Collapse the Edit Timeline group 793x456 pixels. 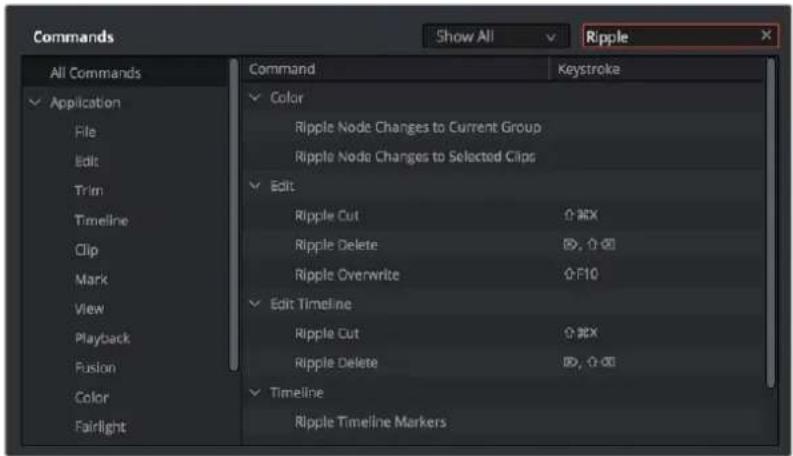[255, 304]
